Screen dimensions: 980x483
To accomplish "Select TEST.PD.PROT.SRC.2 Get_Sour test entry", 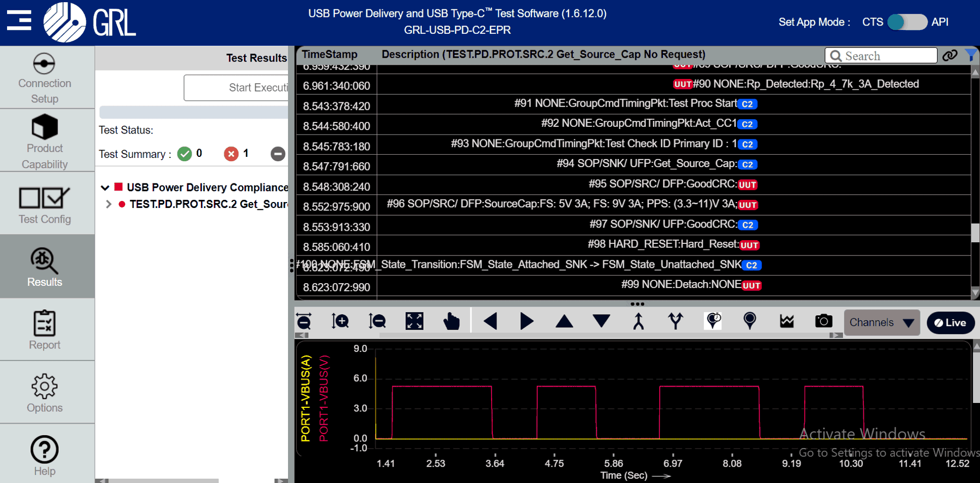I will click(x=209, y=204).
